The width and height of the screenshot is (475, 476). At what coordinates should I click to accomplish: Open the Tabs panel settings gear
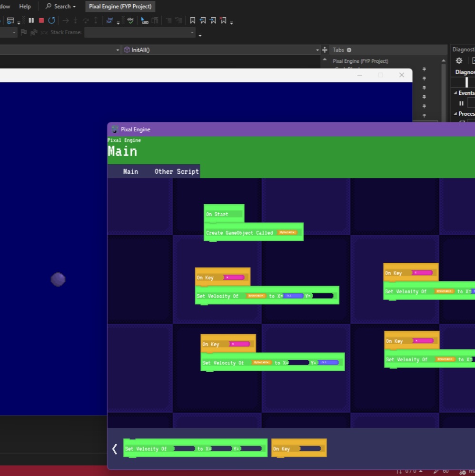point(349,50)
